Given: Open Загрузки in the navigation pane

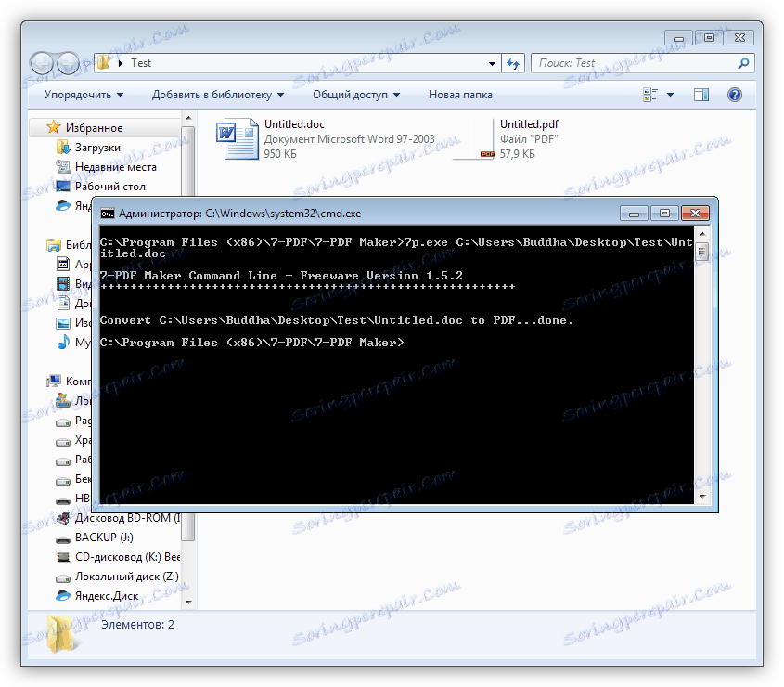Looking at the screenshot, I should [x=97, y=148].
